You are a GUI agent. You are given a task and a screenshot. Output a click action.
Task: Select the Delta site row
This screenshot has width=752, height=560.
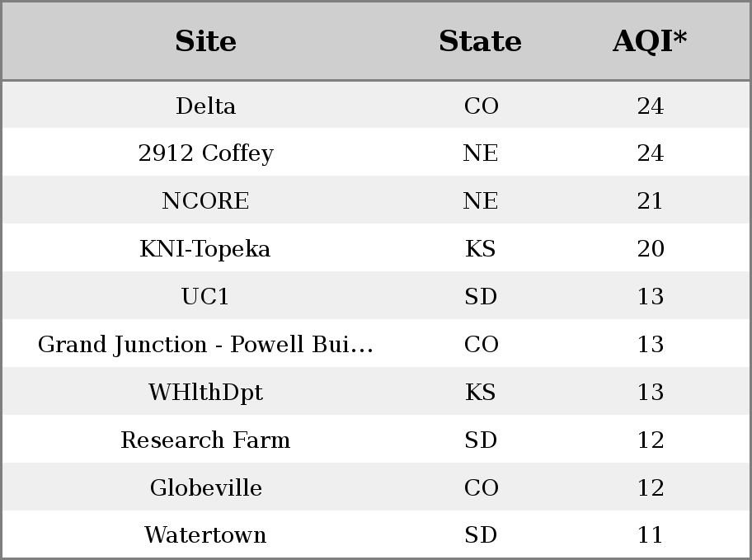[x=376, y=105]
